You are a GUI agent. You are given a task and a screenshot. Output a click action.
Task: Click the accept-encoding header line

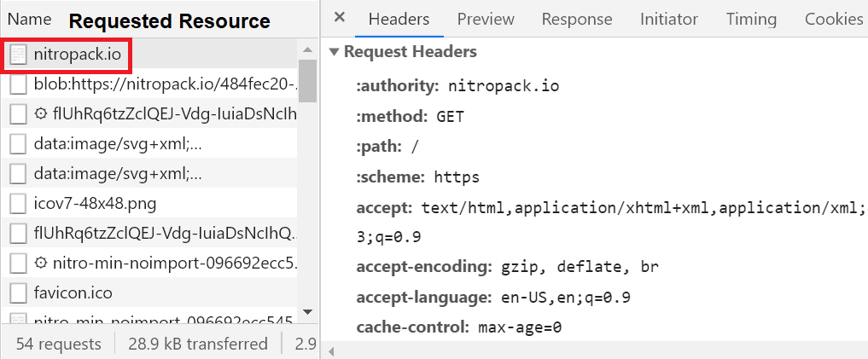tap(508, 267)
